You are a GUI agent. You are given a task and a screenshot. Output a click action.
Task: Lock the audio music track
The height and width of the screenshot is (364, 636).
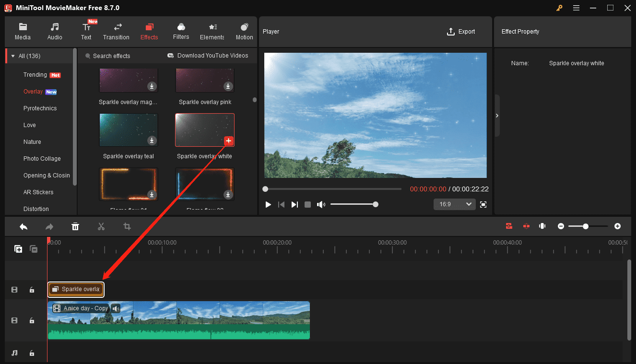[x=32, y=353]
